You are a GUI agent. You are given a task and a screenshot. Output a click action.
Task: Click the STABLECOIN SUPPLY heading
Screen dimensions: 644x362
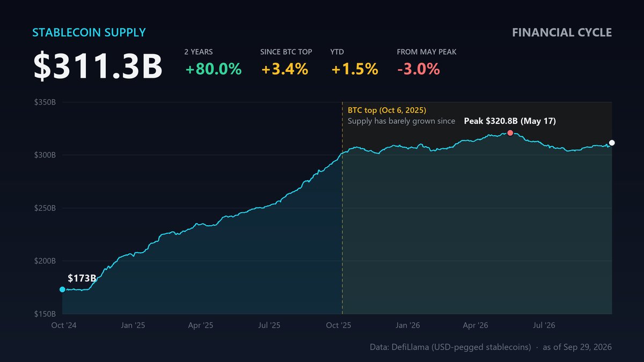[89, 32]
